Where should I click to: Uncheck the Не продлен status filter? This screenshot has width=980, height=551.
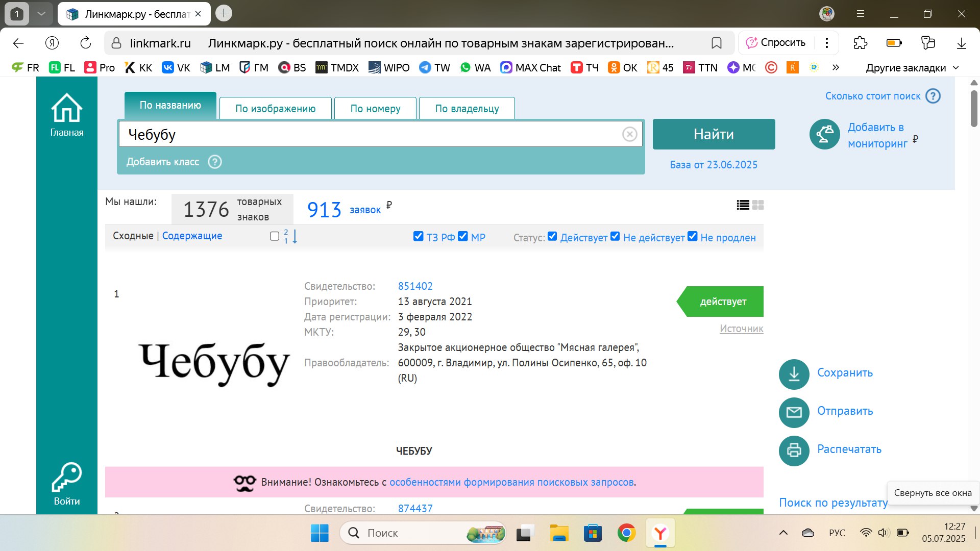click(693, 236)
